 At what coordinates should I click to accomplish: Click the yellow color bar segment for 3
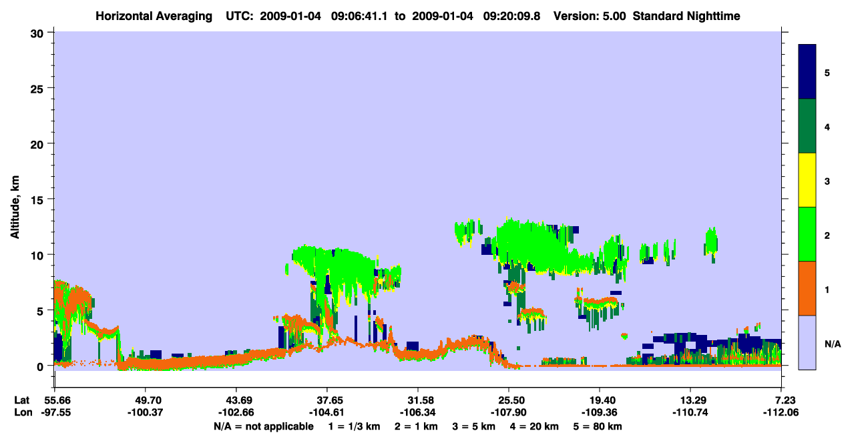tap(807, 180)
